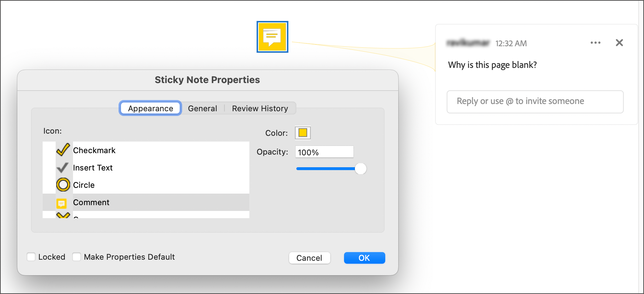Screen dimensions: 644x294
Task: Open the Color picker swatch
Action: [303, 133]
